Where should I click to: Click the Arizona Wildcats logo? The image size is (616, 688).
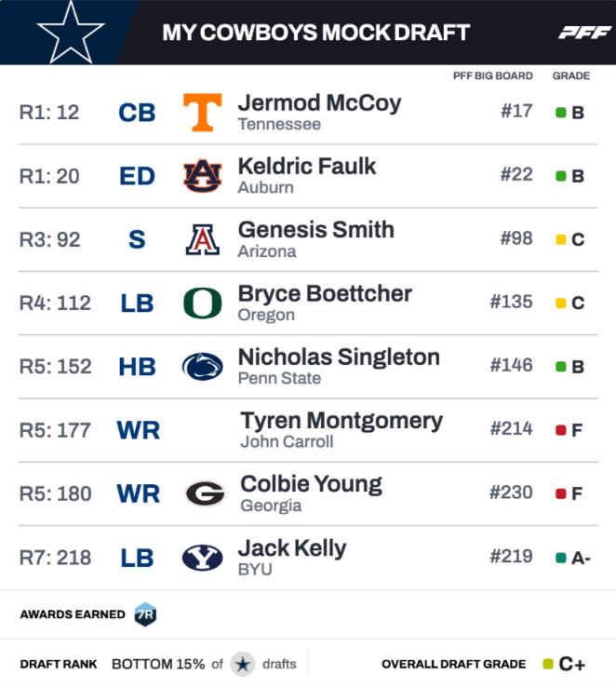pyautogui.click(x=202, y=239)
